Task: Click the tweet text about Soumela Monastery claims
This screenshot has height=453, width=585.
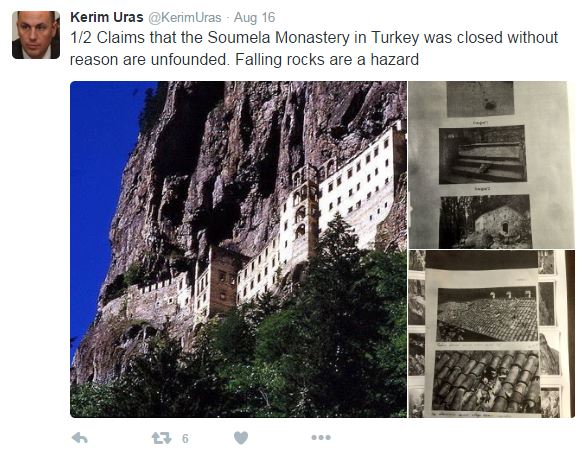Action: click(314, 49)
